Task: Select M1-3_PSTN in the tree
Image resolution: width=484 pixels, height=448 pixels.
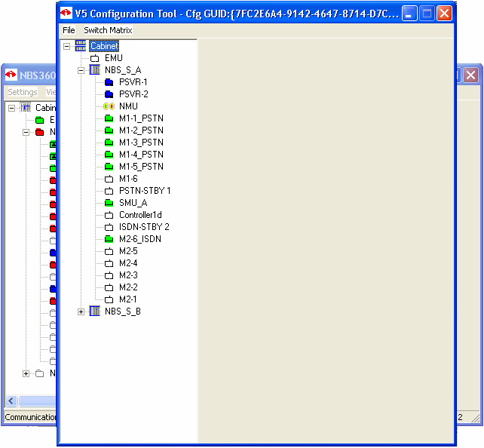Action: (x=141, y=143)
